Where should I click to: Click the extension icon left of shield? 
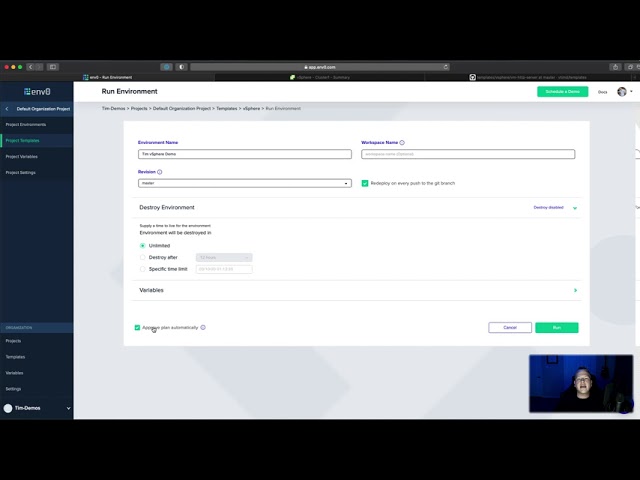tap(166, 67)
